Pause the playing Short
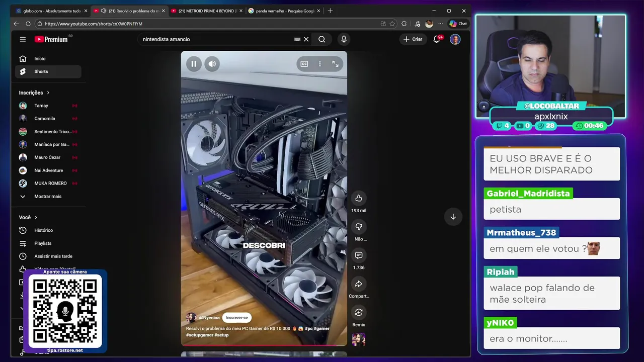 click(194, 64)
